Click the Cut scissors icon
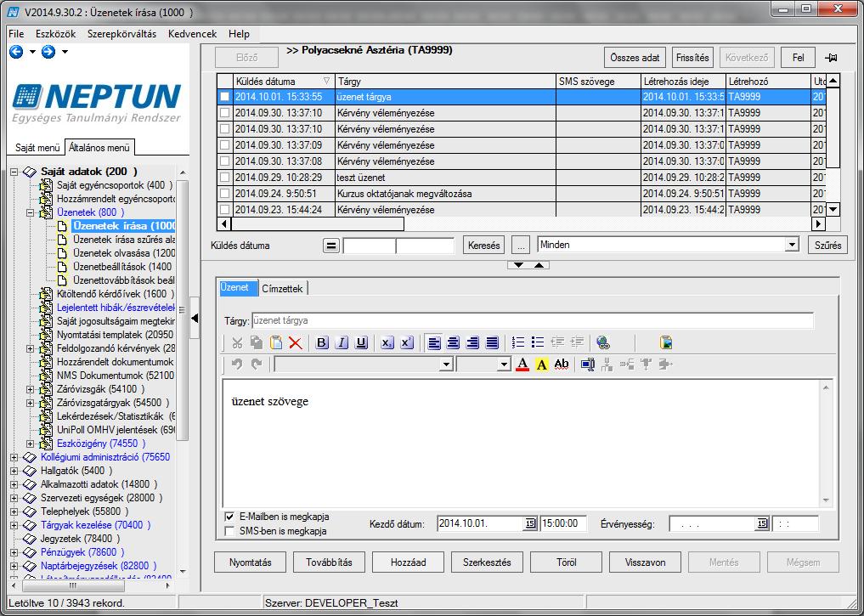 [237, 342]
